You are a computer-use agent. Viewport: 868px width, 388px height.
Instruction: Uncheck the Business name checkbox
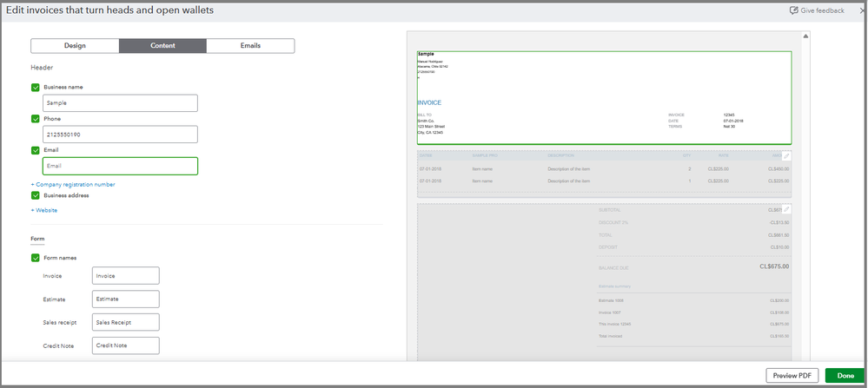pos(36,88)
